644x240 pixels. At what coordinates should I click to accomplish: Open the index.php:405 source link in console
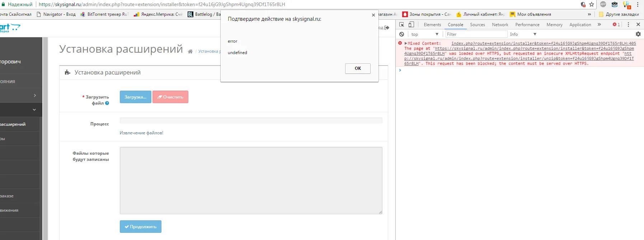coord(544,43)
